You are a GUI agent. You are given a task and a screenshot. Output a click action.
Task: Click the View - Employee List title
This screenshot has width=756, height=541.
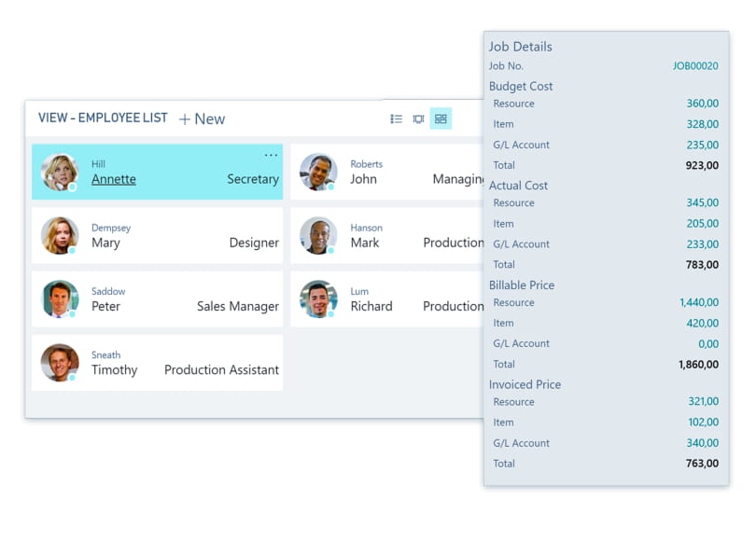[x=103, y=118]
